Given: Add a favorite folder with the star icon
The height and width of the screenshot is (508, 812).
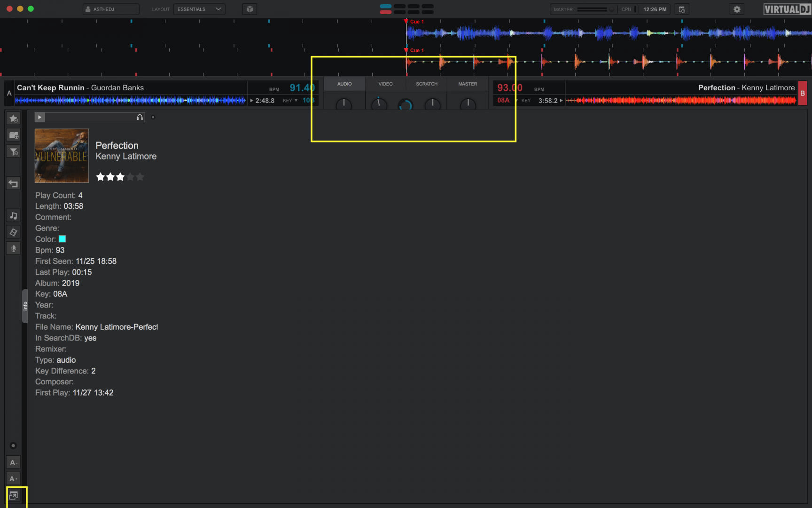Looking at the screenshot, I should (x=14, y=119).
